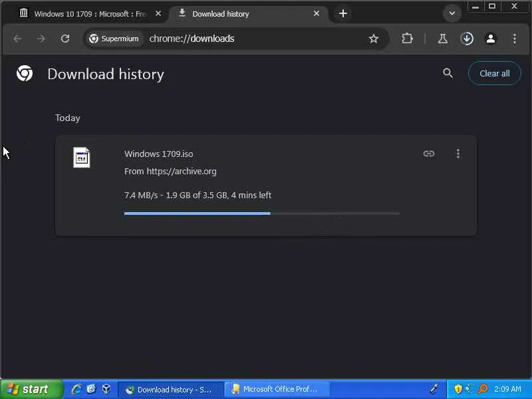Go back using the browser back arrow
Viewport: 532px width, 399px height.
point(17,39)
